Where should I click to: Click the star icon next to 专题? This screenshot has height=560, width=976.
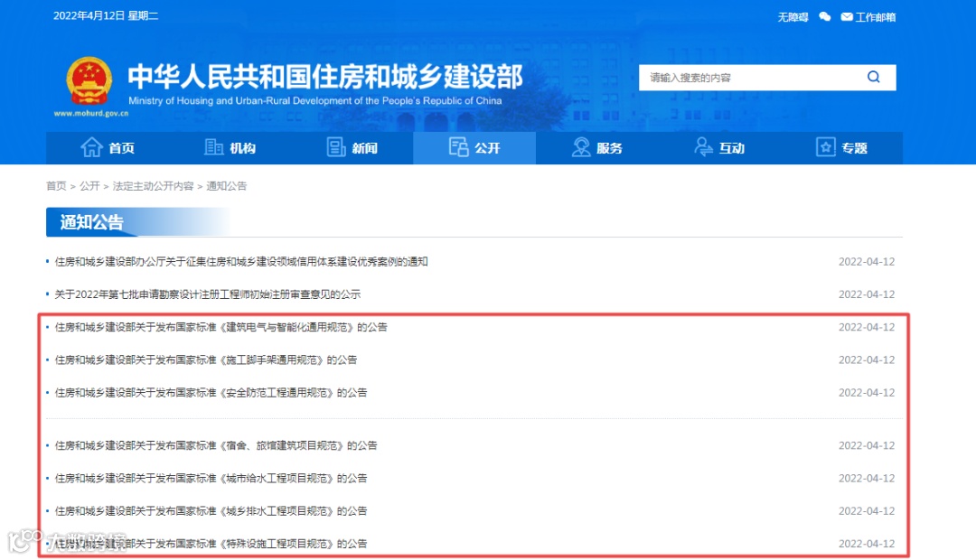825,147
